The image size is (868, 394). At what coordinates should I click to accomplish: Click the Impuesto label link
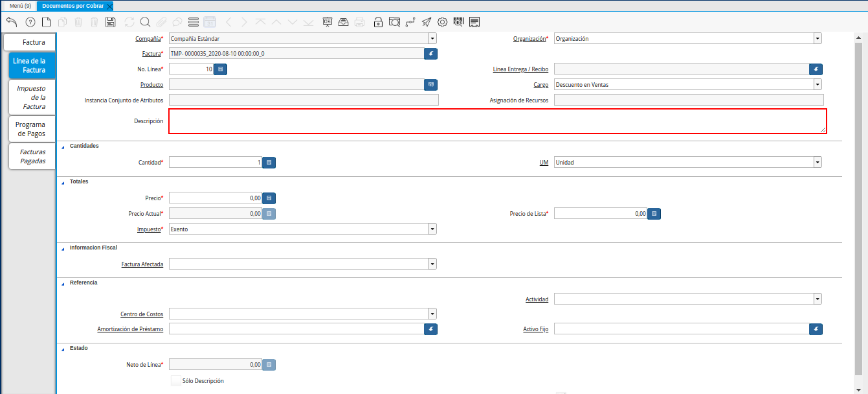coord(148,229)
